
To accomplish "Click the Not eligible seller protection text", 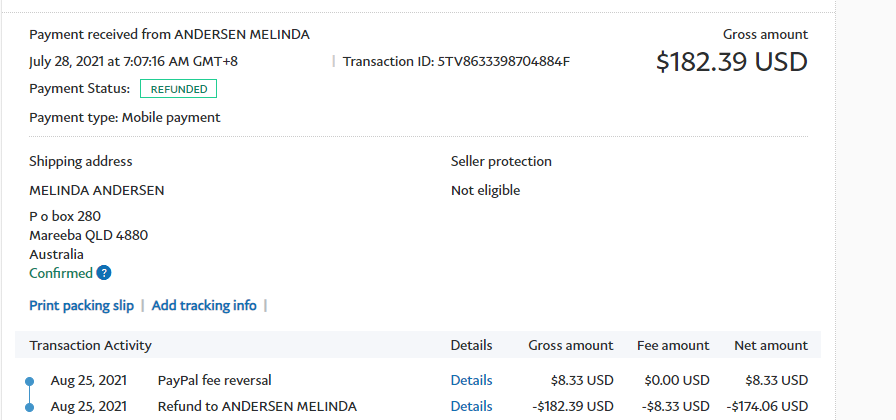I will click(x=485, y=190).
